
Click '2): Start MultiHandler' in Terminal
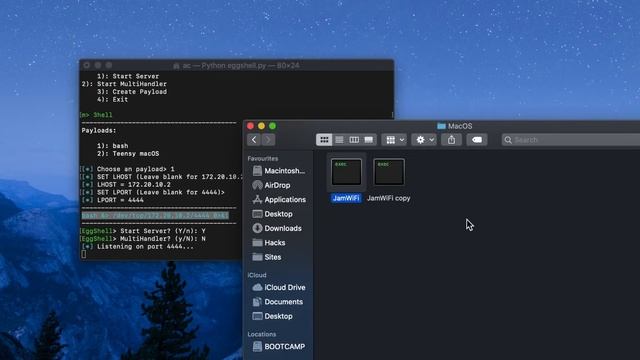click(124, 84)
